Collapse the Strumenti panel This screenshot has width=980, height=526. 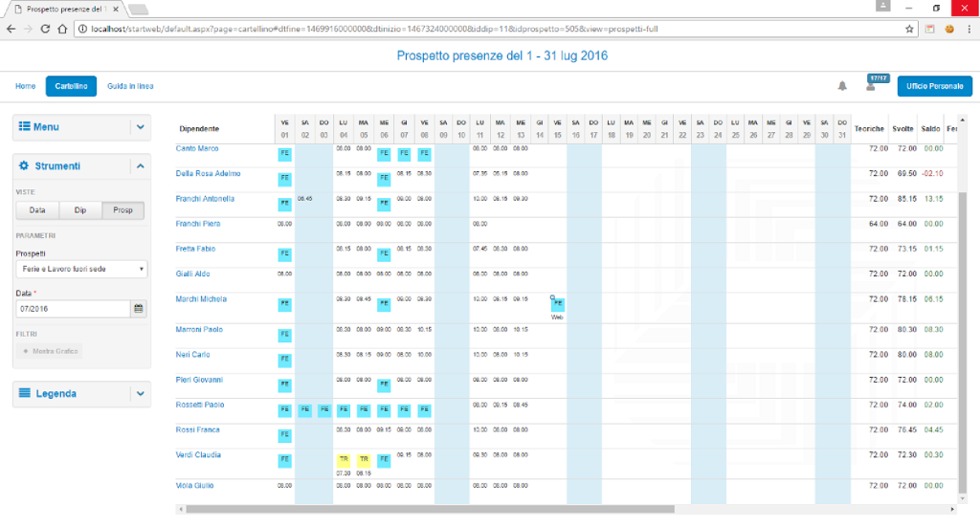[x=140, y=166]
